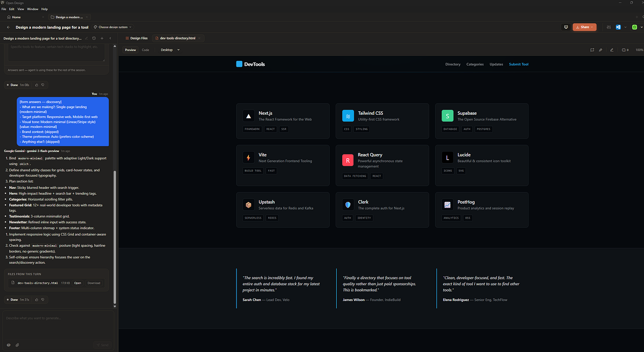Click Categories in the preview navigation

pos(475,64)
